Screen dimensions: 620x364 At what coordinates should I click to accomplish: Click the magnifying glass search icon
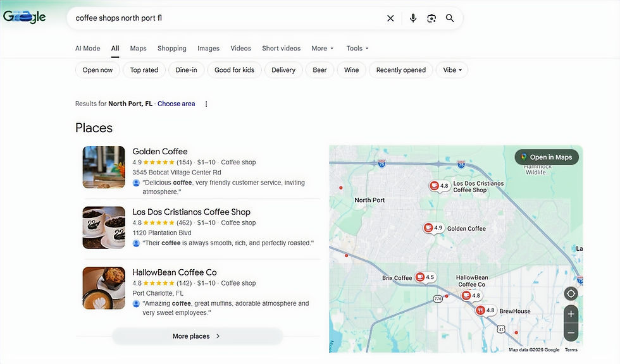click(450, 18)
